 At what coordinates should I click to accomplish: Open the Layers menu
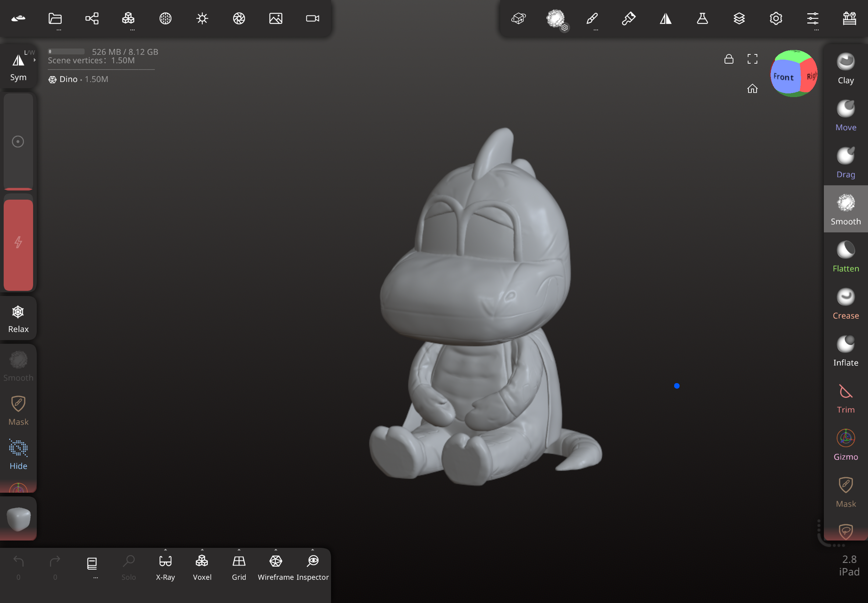pyautogui.click(x=739, y=18)
